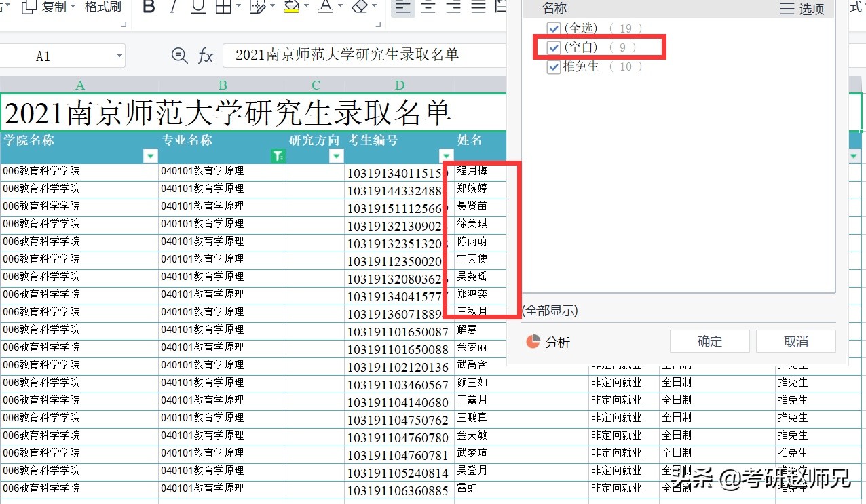Apply underline formatting
The image size is (866, 504).
[x=197, y=6]
